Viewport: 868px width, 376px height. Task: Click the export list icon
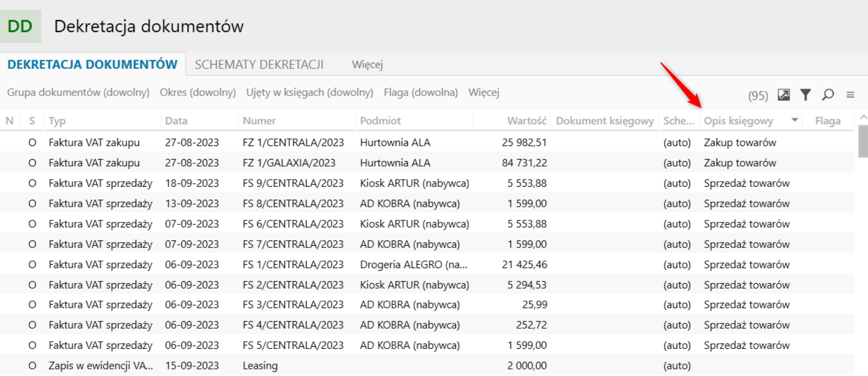(783, 95)
